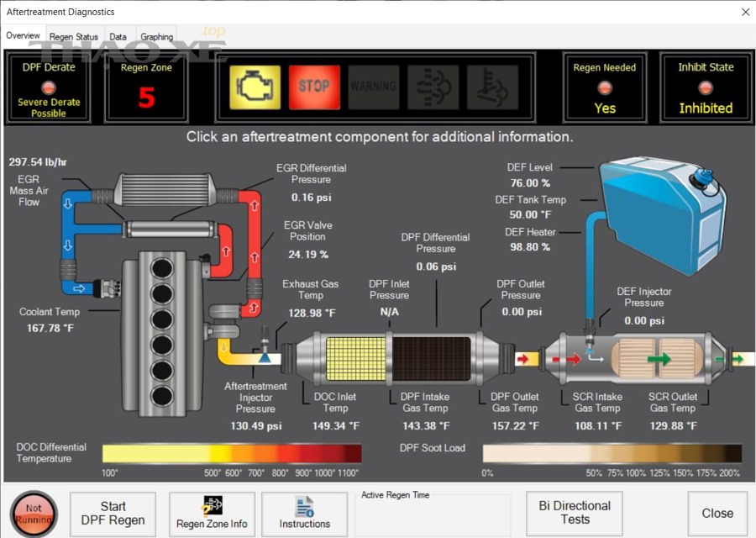Close the Aftertreatment Diagnostics window with X
Image resolution: width=756 pixels, height=538 pixels.
tap(745, 12)
